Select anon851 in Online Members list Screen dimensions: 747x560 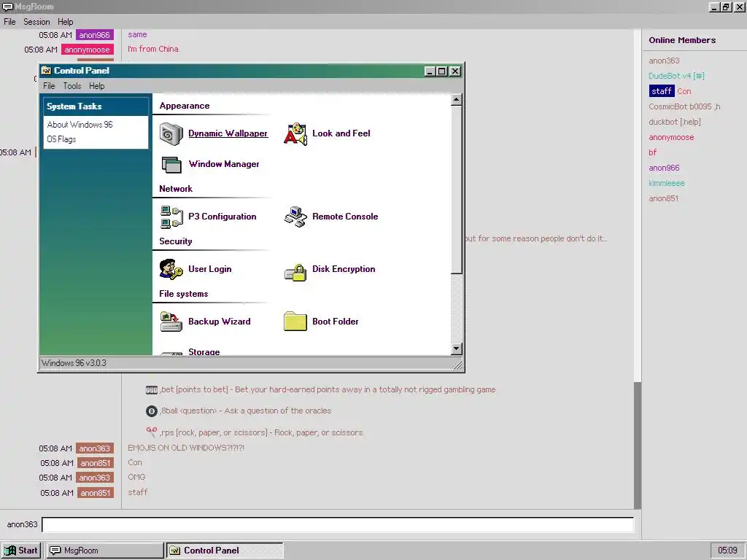pyautogui.click(x=664, y=198)
